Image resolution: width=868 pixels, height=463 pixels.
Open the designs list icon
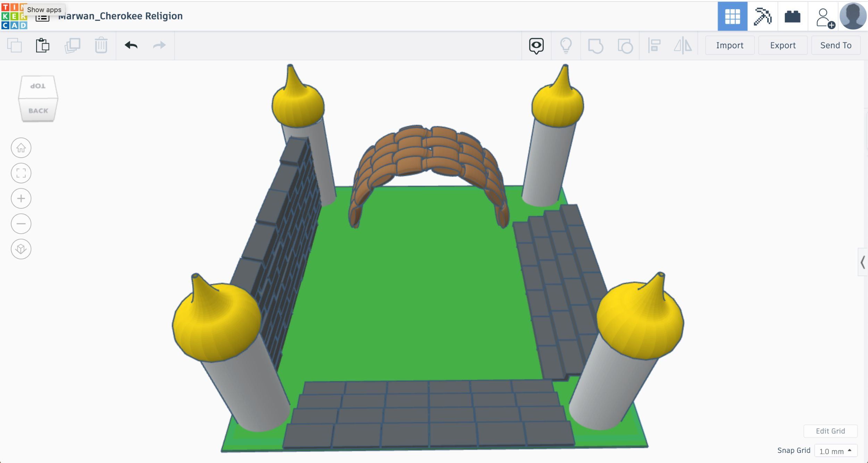tap(42, 17)
